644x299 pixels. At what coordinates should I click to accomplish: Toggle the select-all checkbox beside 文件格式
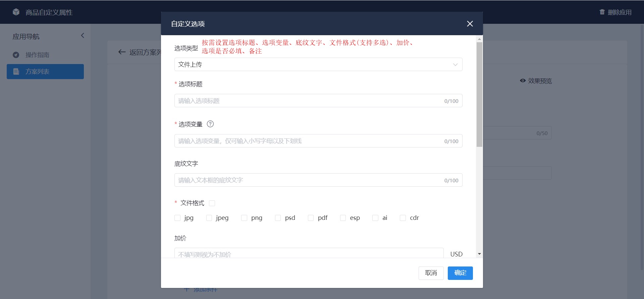[x=212, y=203]
